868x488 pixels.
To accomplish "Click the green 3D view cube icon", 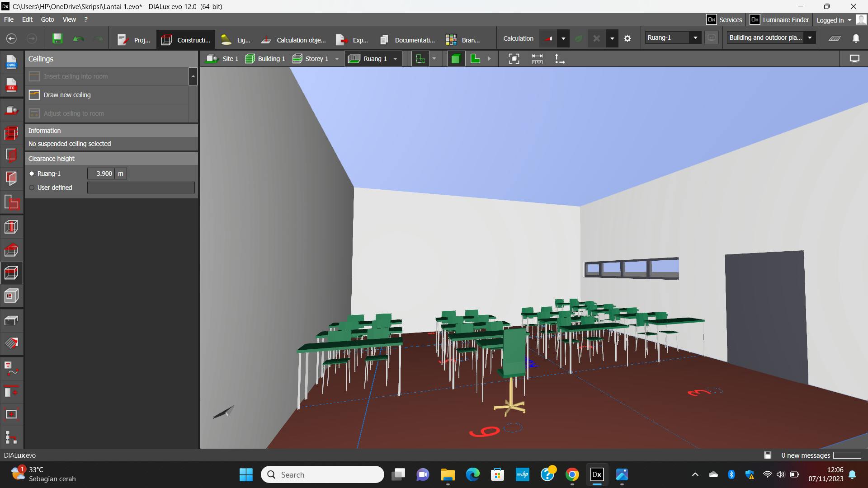I will point(456,59).
